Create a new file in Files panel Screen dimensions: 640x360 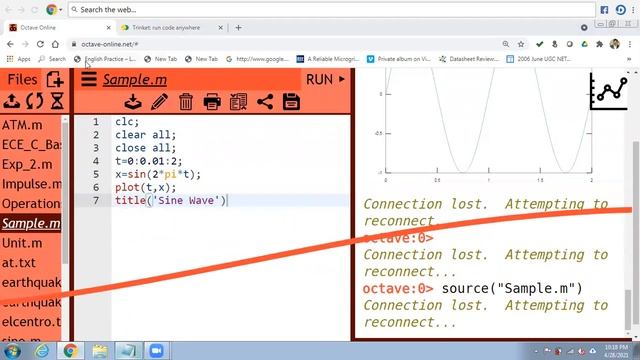pyautogui.click(x=55, y=80)
